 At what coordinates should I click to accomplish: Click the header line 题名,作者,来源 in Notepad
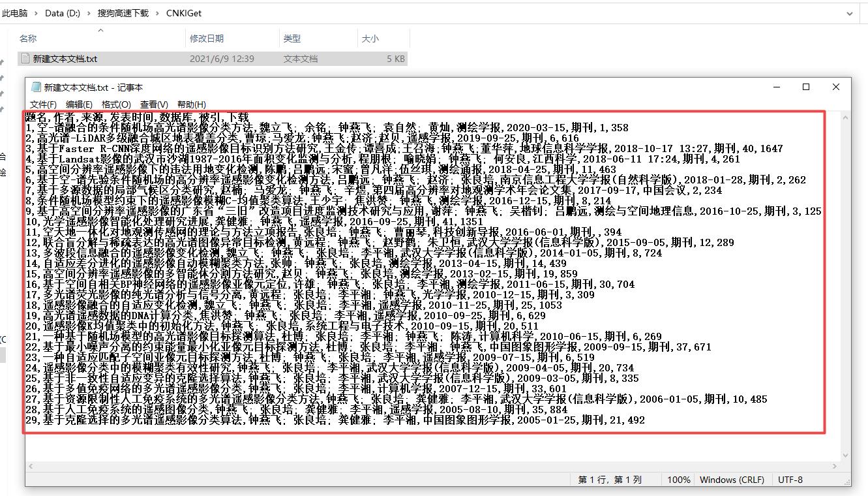click(x=137, y=117)
